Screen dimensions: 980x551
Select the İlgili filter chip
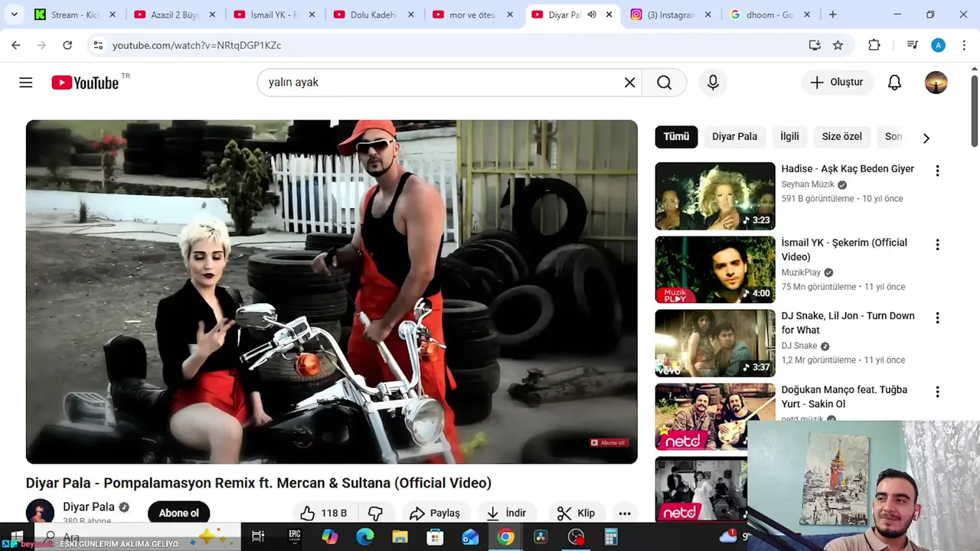point(789,136)
